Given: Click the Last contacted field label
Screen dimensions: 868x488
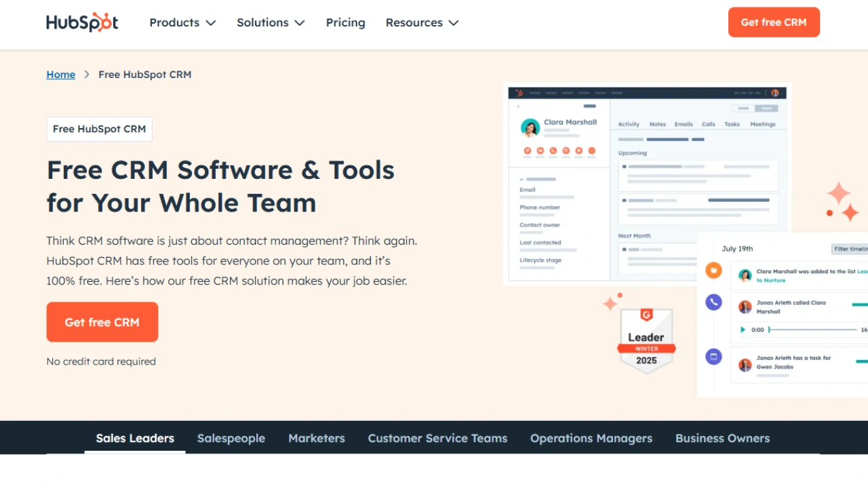Looking at the screenshot, I should [x=540, y=243].
